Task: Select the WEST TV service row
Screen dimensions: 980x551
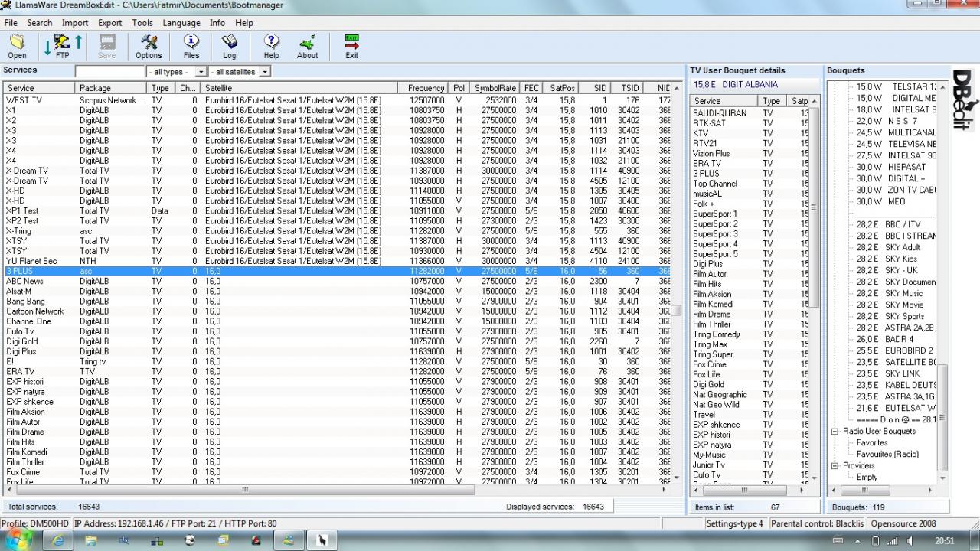Action: click(x=336, y=100)
